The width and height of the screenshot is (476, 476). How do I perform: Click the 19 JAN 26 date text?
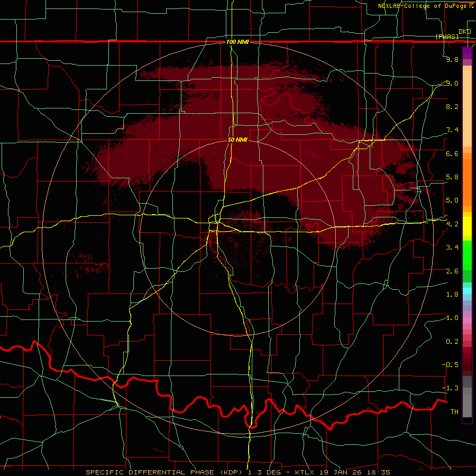(x=340, y=472)
